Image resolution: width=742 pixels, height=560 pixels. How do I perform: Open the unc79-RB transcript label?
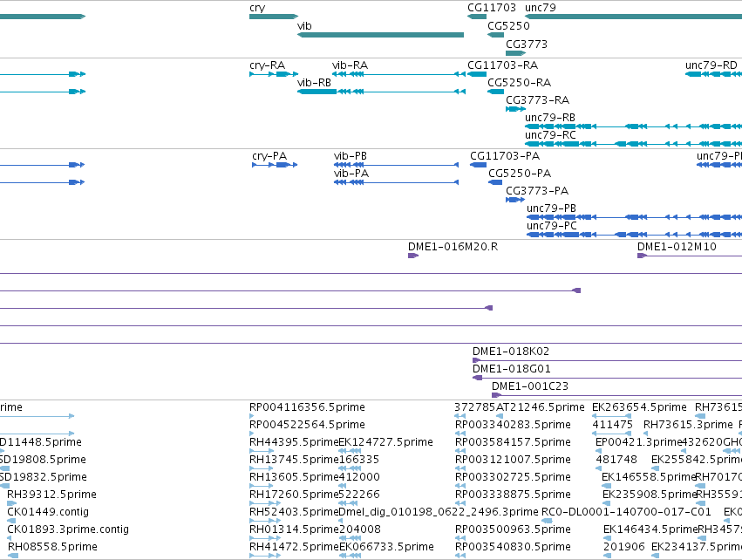pyautogui.click(x=550, y=118)
